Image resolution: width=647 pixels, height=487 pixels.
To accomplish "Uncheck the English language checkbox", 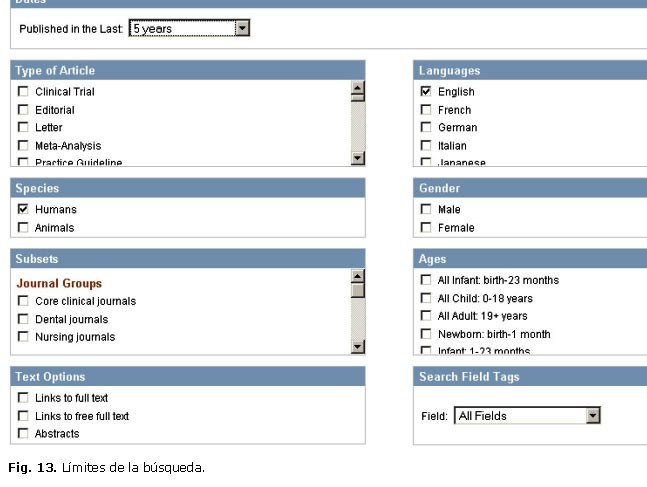I will click(426, 92).
